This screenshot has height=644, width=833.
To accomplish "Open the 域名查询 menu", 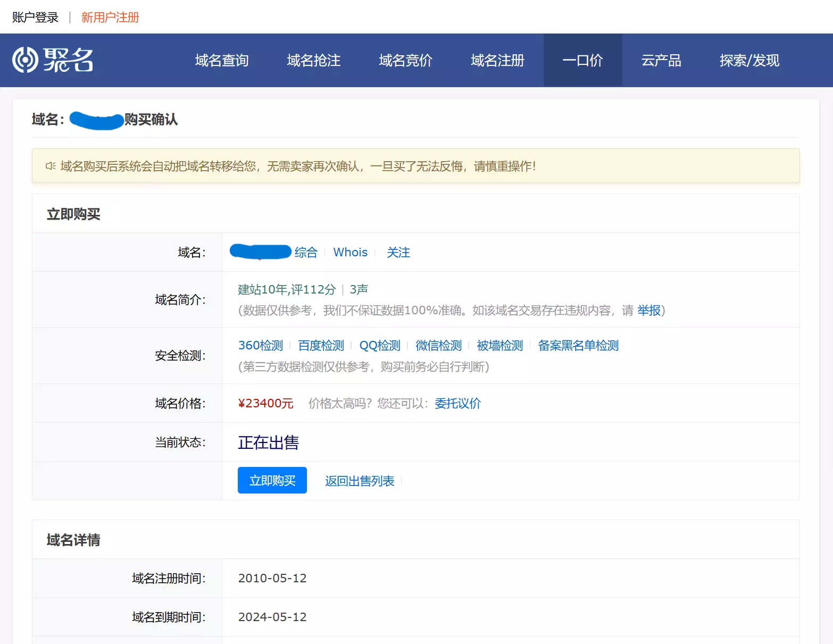I will tap(222, 61).
